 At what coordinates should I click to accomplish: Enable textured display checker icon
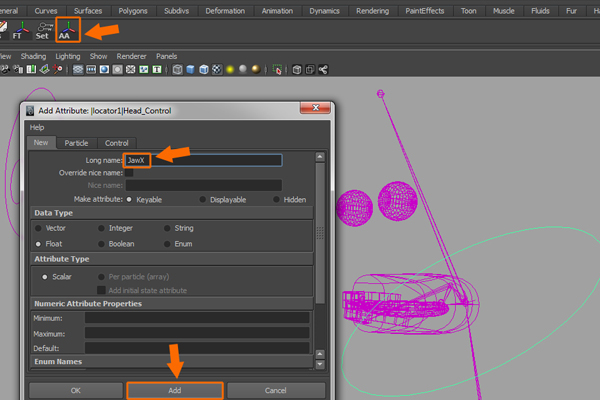pos(217,69)
